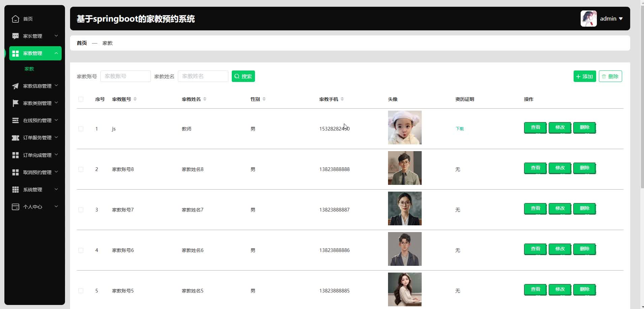Click 修改 for the 家教账号8 row
This screenshot has width=644, height=309.
pyautogui.click(x=560, y=168)
